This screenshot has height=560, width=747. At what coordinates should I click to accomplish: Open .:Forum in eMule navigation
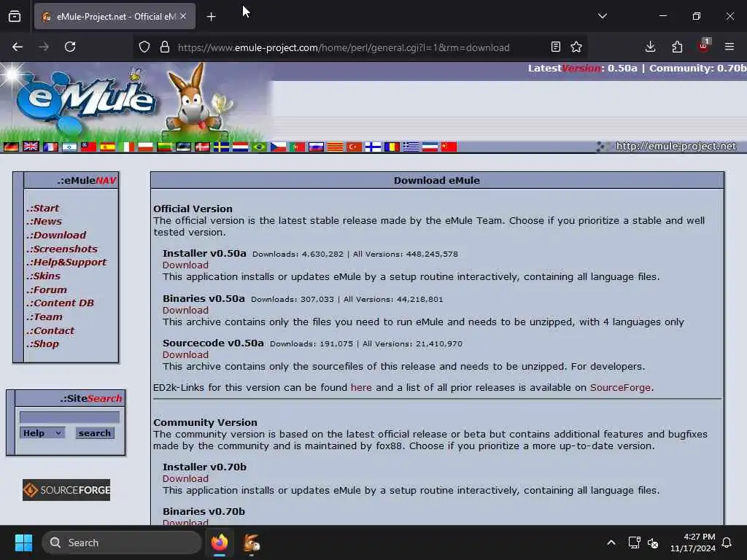[47, 290]
